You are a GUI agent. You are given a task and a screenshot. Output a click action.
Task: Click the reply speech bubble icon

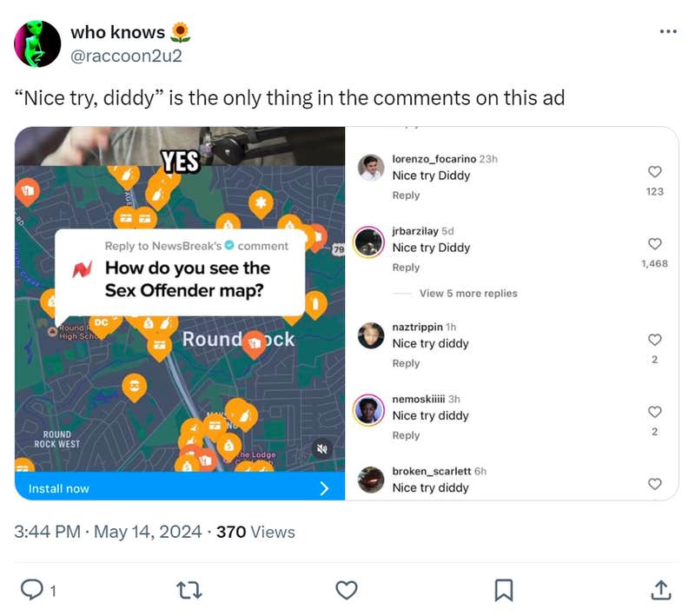32,590
